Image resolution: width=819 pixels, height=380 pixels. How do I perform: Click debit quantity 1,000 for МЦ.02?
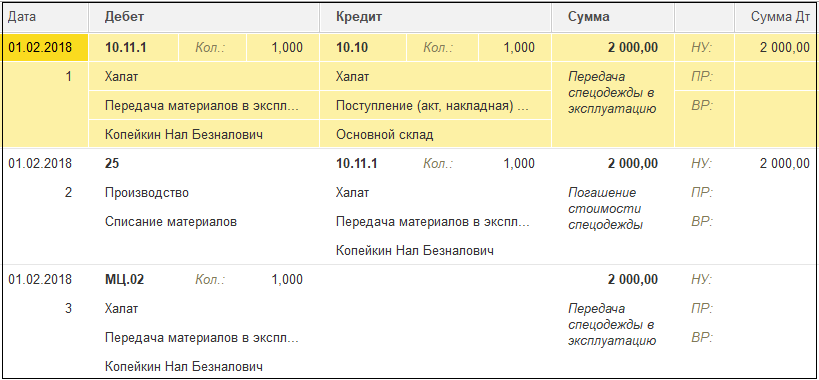coord(287,280)
